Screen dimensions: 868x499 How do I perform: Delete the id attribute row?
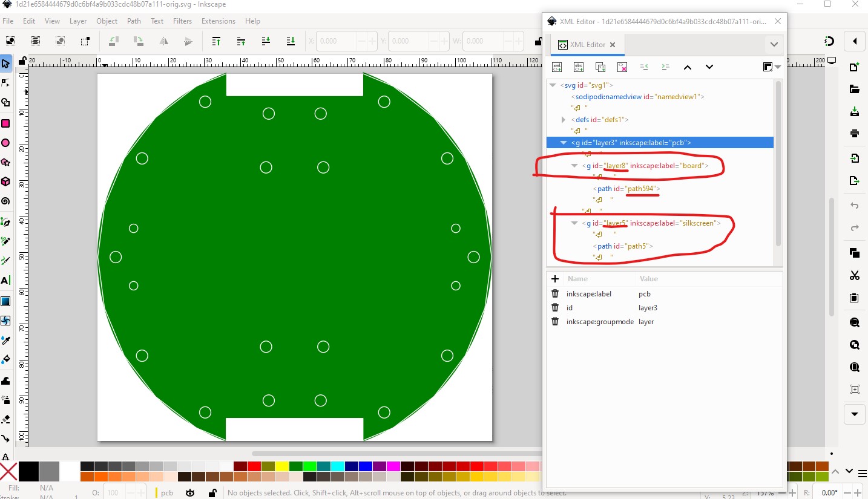[x=555, y=308]
